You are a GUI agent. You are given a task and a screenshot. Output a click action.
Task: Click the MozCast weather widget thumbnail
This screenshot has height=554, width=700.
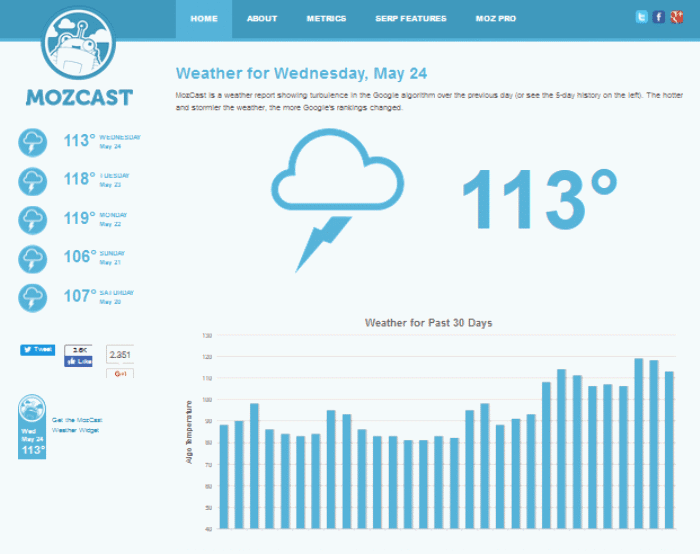pos(32,426)
